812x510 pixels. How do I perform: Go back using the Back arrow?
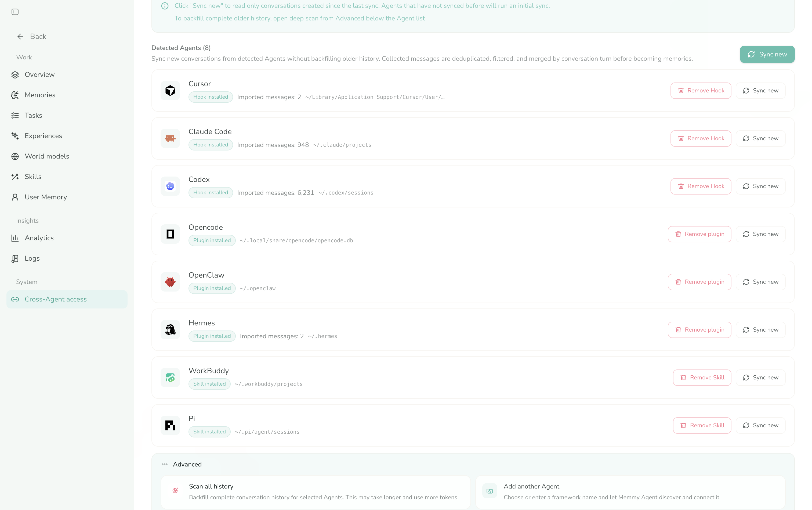(x=31, y=37)
